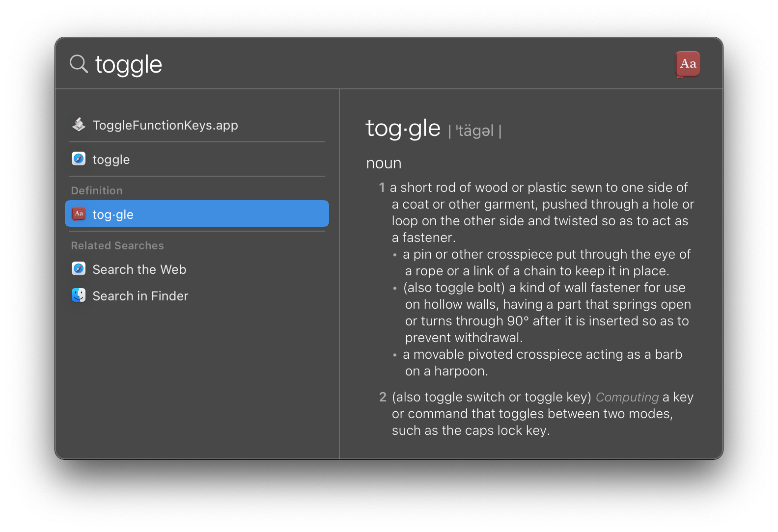Click the Definition section header
The width and height of the screenshot is (778, 532).
(x=97, y=190)
